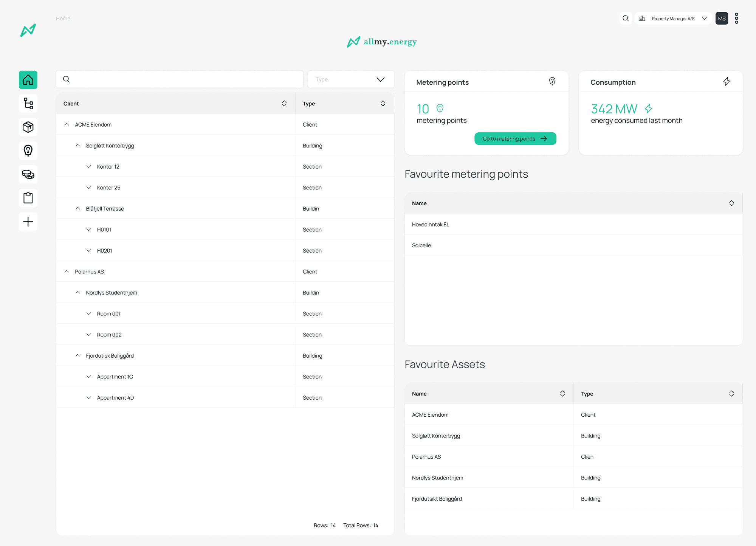Click the global search magnifier icon
This screenshot has width=756, height=546.
pyautogui.click(x=626, y=18)
